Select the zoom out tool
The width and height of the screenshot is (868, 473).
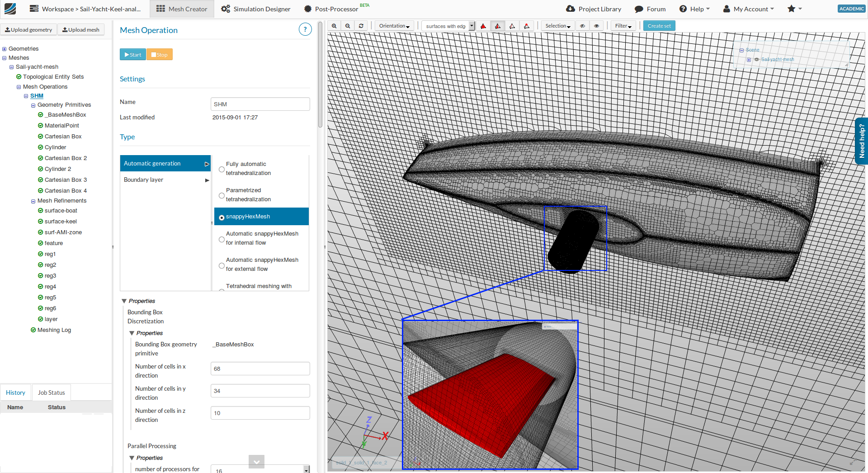347,26
